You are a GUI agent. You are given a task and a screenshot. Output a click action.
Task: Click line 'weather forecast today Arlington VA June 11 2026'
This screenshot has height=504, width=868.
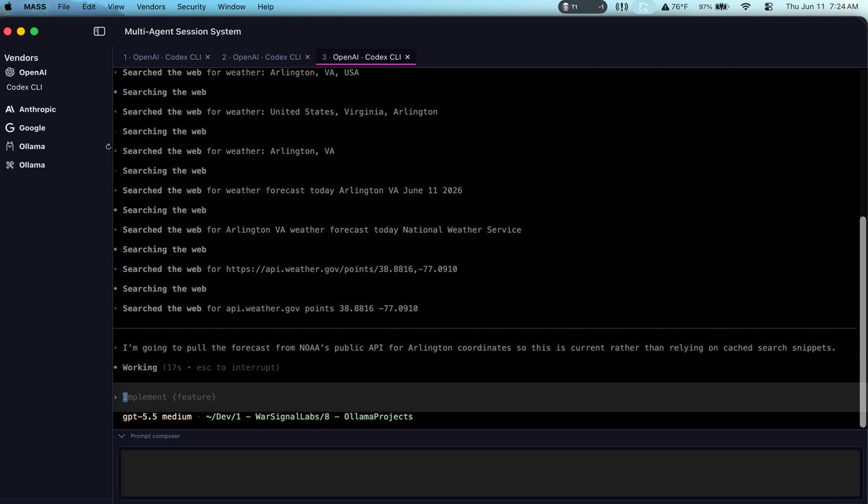tap(292, 191)
